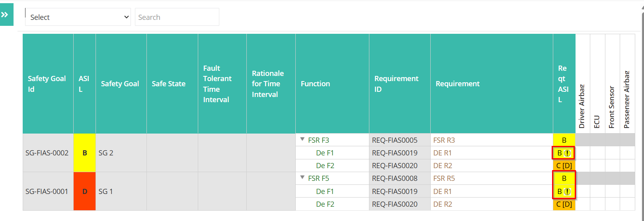Click warning icon in SG-FIAS-0002 DE R1 row
This screenshot has width=644, height=221.
point(567,153)
